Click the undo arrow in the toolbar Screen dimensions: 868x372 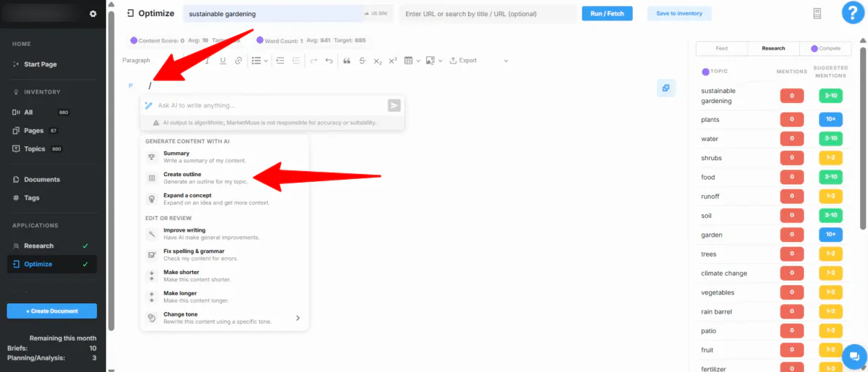(329, 61)
